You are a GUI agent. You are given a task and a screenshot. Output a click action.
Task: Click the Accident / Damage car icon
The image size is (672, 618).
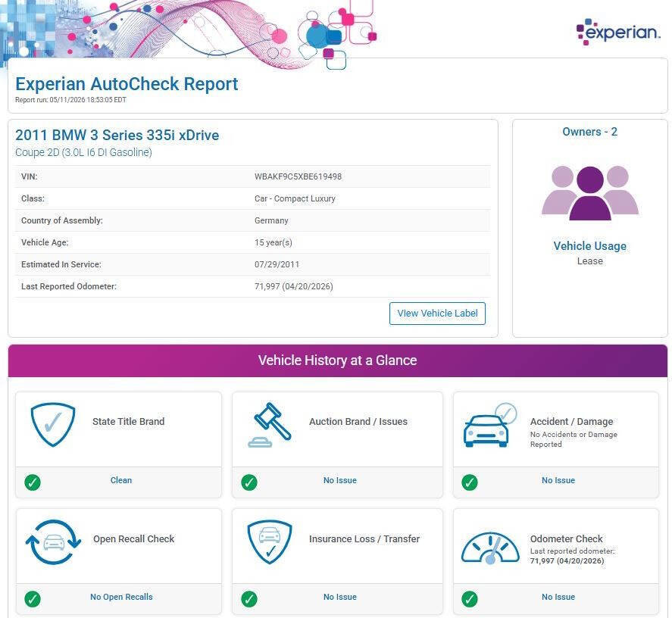point(490,425)
